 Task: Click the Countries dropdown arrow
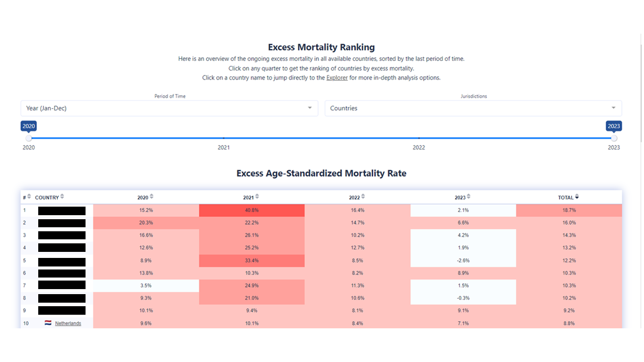[x=613, y=108]
